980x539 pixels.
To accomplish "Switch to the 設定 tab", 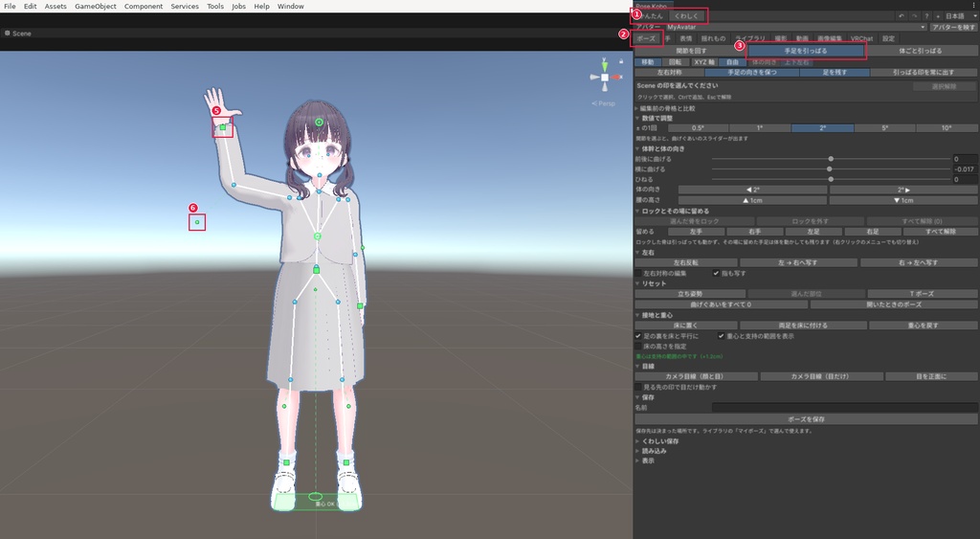I will 888,38.
